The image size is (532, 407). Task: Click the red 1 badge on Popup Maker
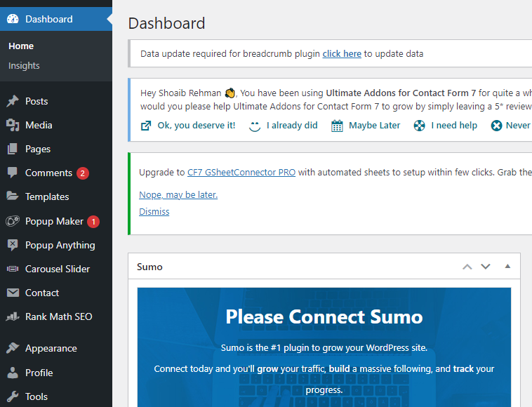(x=93, y=222)
